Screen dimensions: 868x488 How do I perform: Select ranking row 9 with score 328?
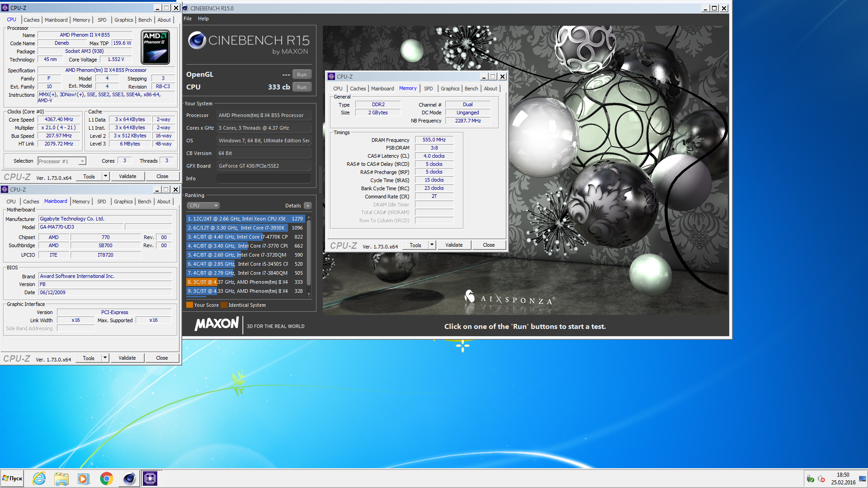tap(245, 291)
